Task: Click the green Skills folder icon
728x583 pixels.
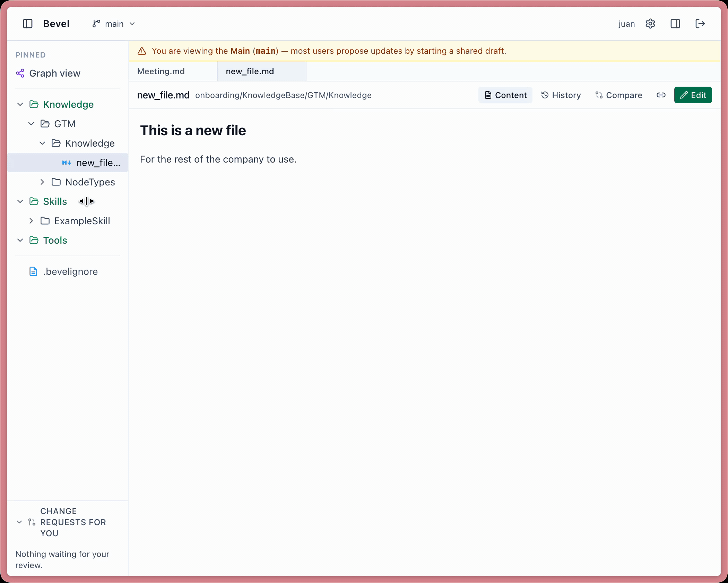Action: [34, 201]
